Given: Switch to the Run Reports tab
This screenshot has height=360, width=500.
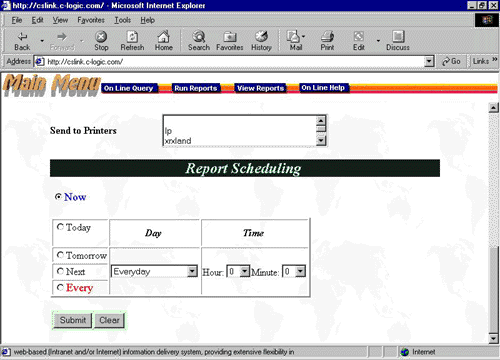Looking at the screenshot, I should (x=196, y=88).
